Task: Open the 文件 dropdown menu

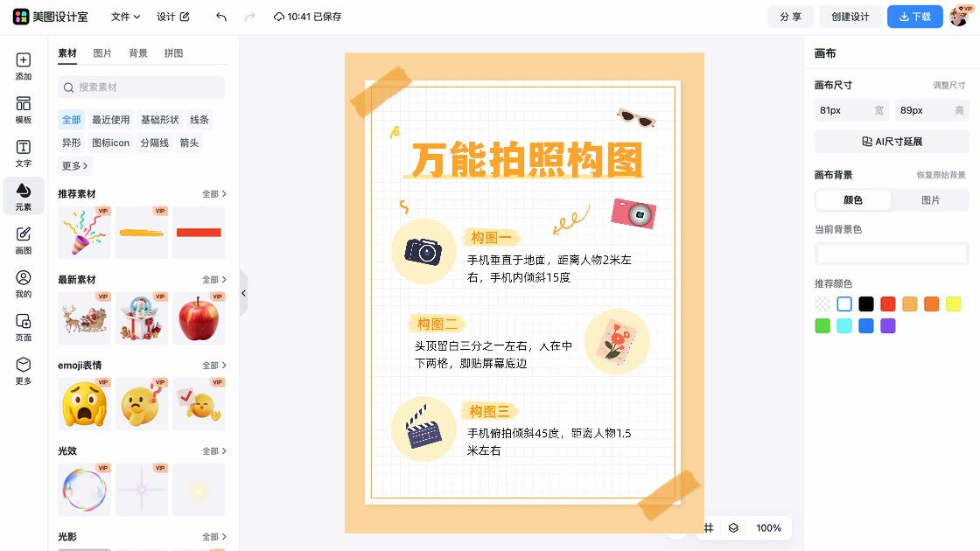Action: [125, 17]
